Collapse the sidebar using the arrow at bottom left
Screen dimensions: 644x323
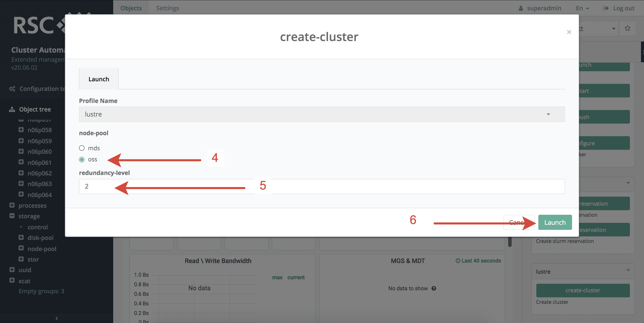[57, 318]
